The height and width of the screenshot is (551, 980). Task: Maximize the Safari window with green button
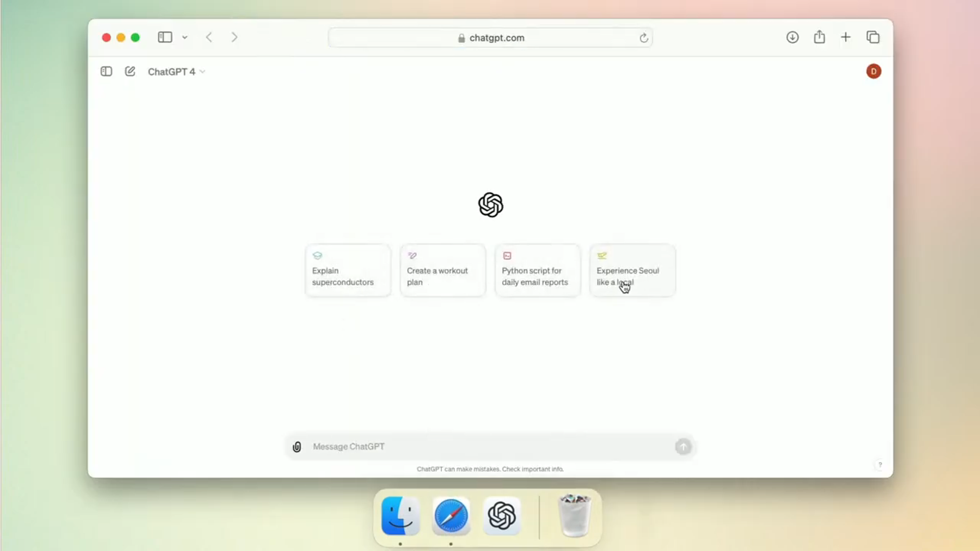click(x=135, y=38)
